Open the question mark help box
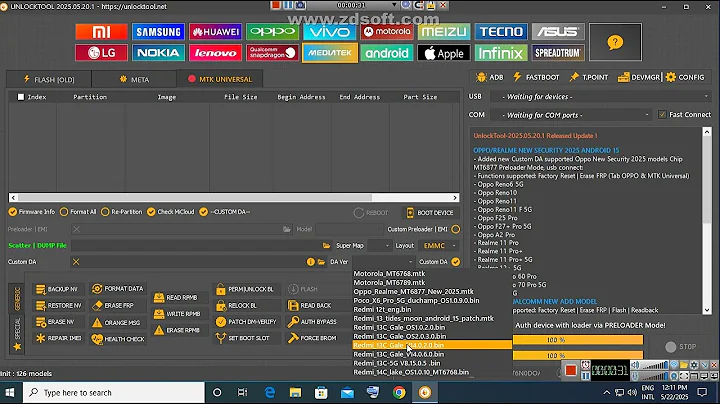The image size is (720, 404). pyautogui.click(x=615, y=42)
